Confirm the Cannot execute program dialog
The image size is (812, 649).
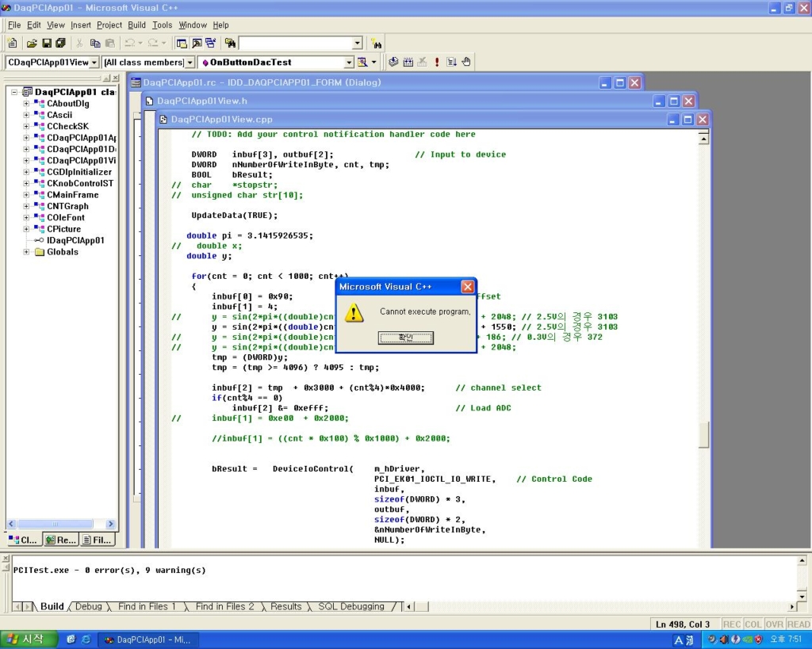405,338
